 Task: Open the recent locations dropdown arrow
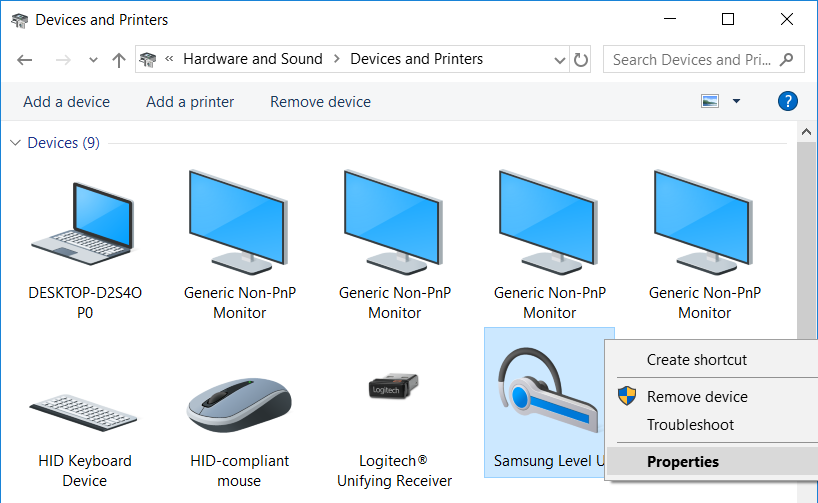point(93,60)
